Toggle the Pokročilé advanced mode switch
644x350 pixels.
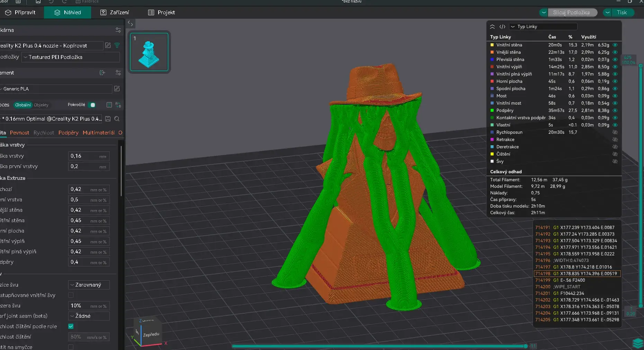coord(92,105)
